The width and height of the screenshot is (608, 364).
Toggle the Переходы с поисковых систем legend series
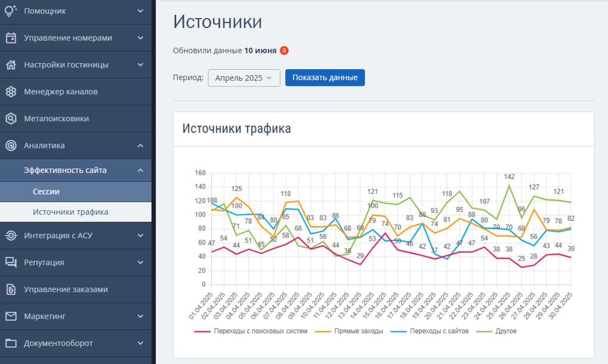251,331
